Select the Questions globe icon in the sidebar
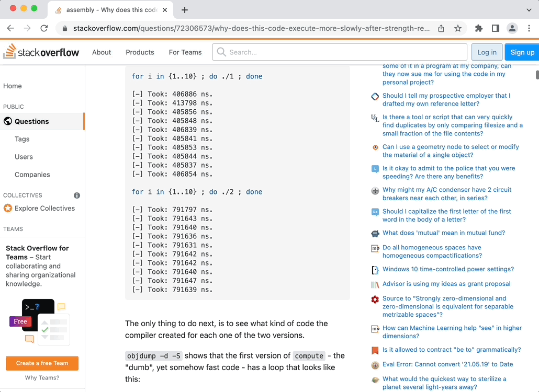Screen dimensions: 539x392 [x=7, y=121]
